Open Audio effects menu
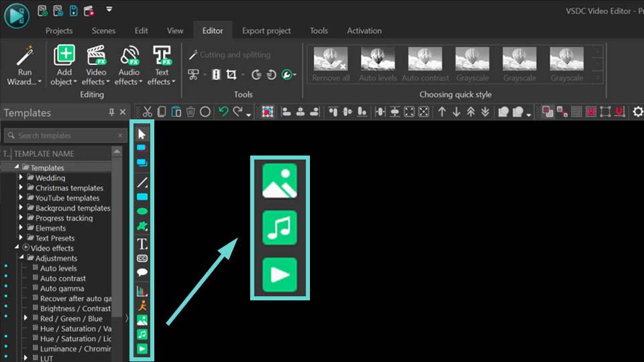This screenshot has width=644, height=362. 129,65
